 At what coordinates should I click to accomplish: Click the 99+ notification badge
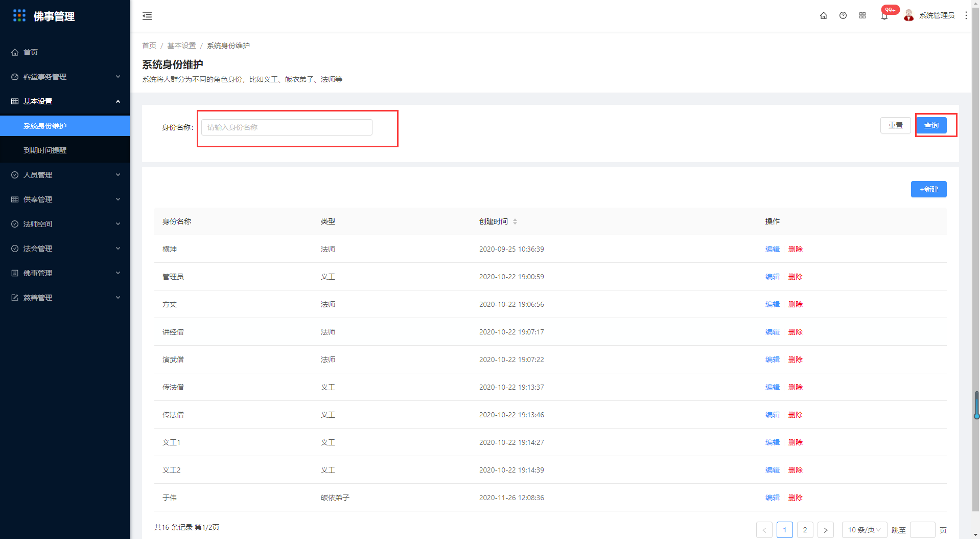click(x=890, y=10)
